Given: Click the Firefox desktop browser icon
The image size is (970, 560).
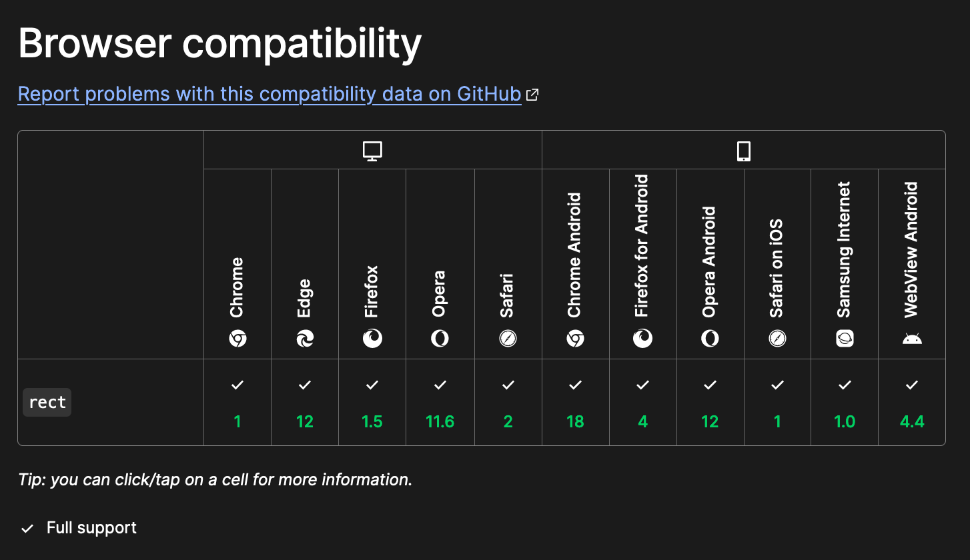Looking at the screenshot, I should 372,339.
